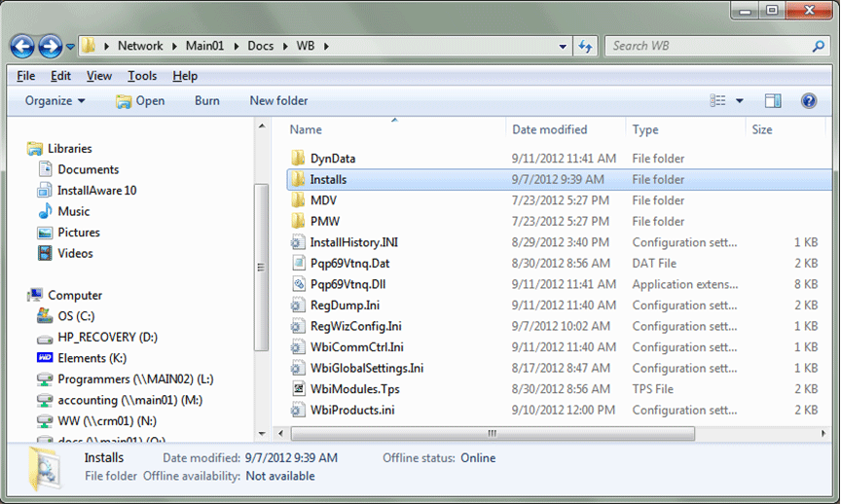Click the Open toolbar button
This screenshot has width=841, height=504.
click(x=140, y=101)
